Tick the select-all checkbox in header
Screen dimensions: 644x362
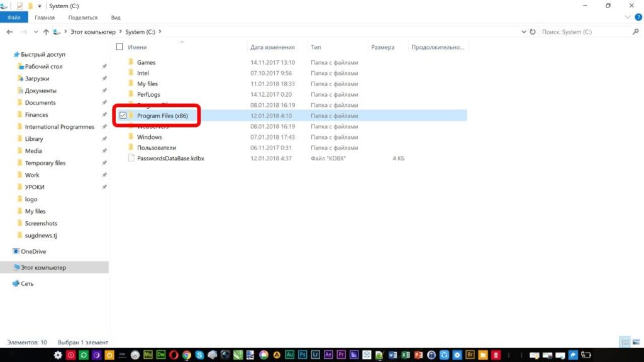[x=119, y=47]
